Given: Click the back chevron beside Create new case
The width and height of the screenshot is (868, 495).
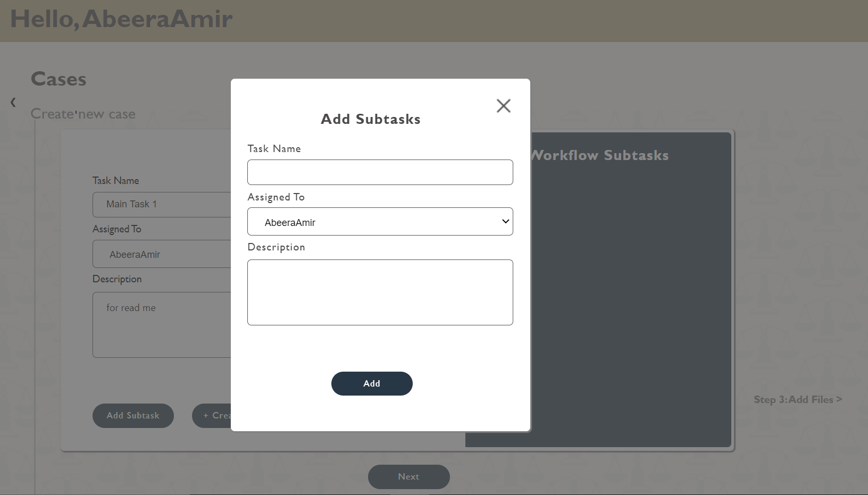Looking at the screenshot, I should coord(13,102).
